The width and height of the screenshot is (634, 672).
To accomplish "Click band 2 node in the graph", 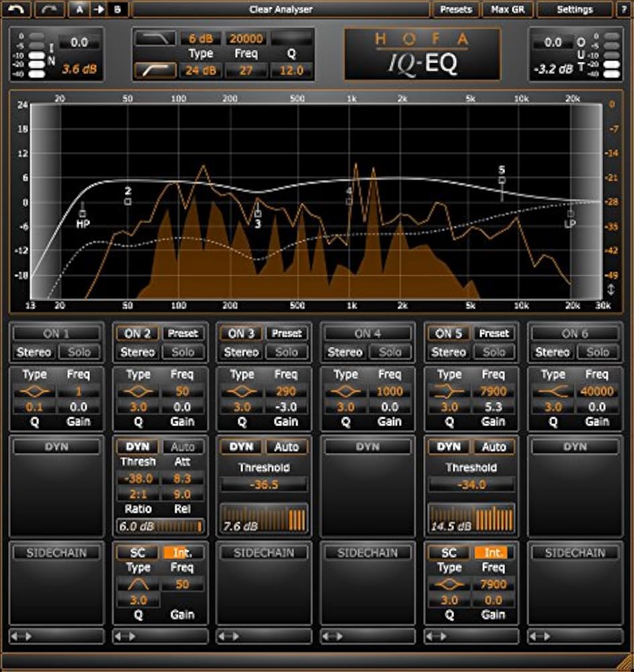I will pyautogui.click(x=128, y=202).
